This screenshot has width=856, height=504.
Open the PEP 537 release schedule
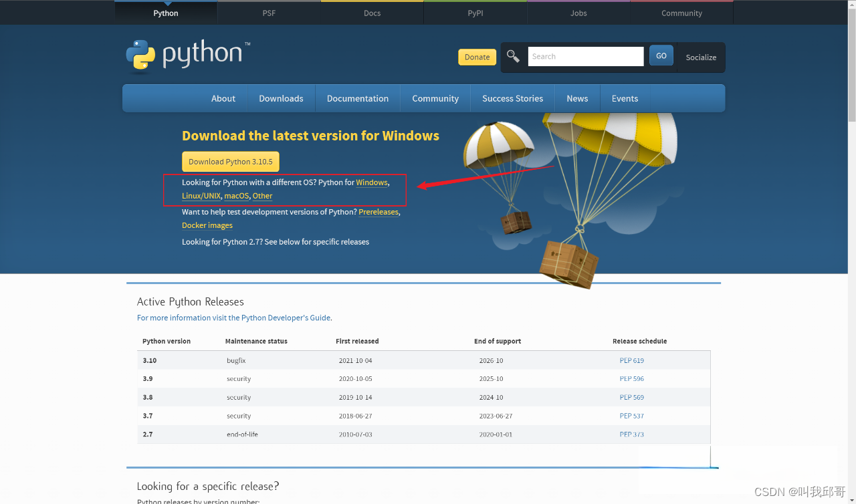pyautogui.click(x=631, y=416)
